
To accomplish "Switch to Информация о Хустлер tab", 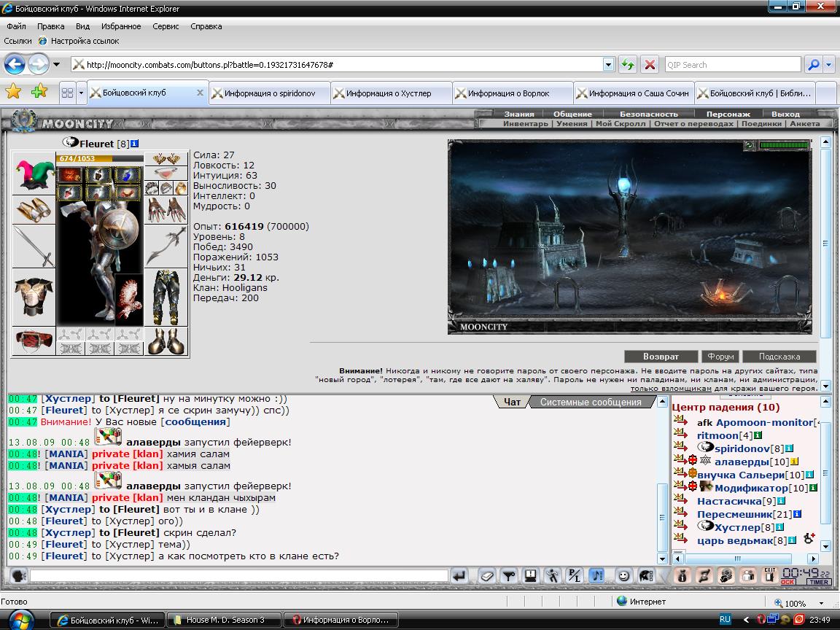I will tap(391, 93).
